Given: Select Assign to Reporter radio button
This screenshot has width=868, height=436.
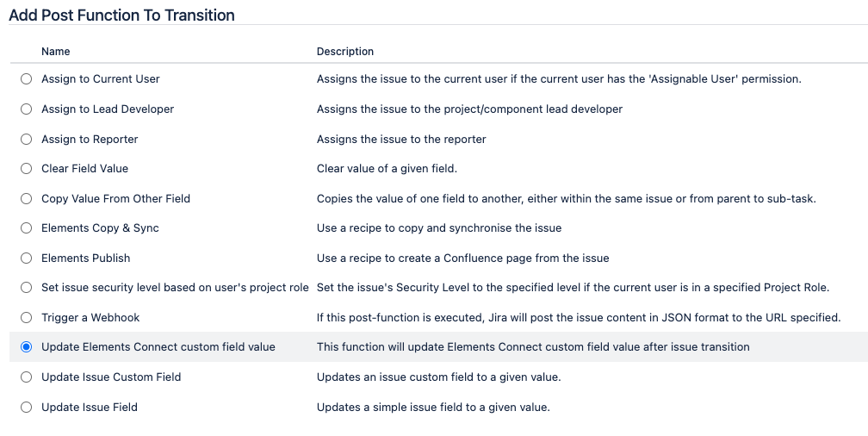Looking at the screenshot, I should point(26,140).
